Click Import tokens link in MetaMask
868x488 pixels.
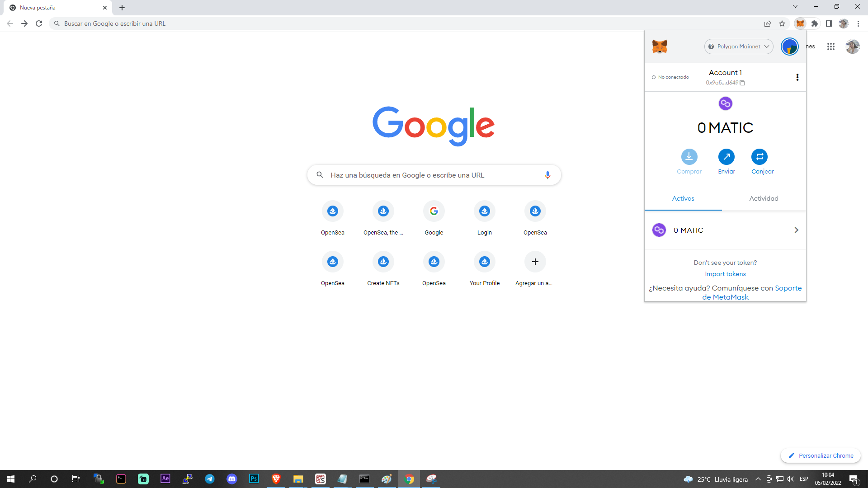click(725, 273)
